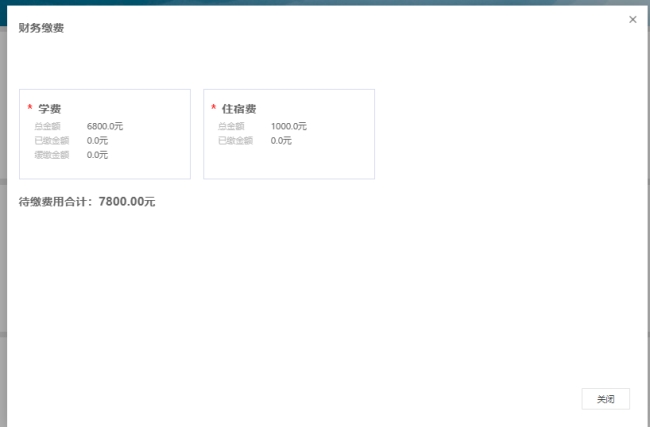Close the 财务缴费 dialog with the X icon
Image resolution: width=650 pixels, height=428 pixels.
point(632,19)
